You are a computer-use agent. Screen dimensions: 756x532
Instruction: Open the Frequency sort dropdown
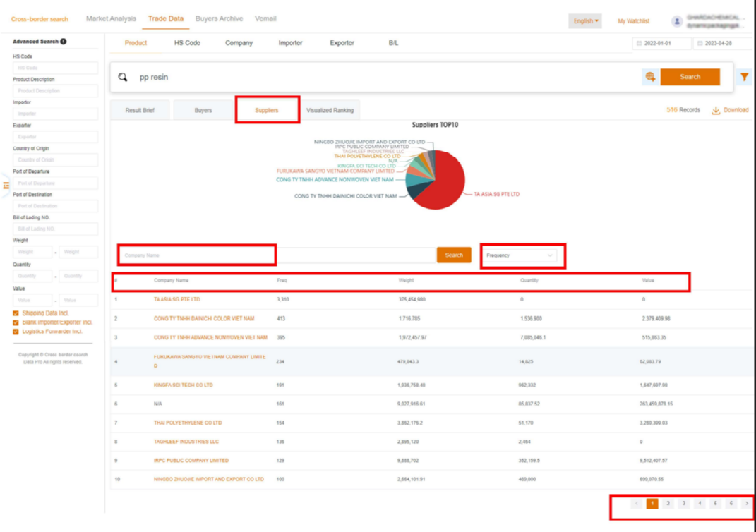[520, 255]
